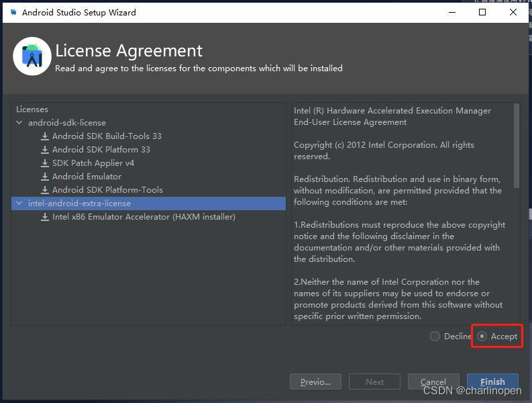
Task: Select the android-sdk-license entry
Action: click(66, 123)
